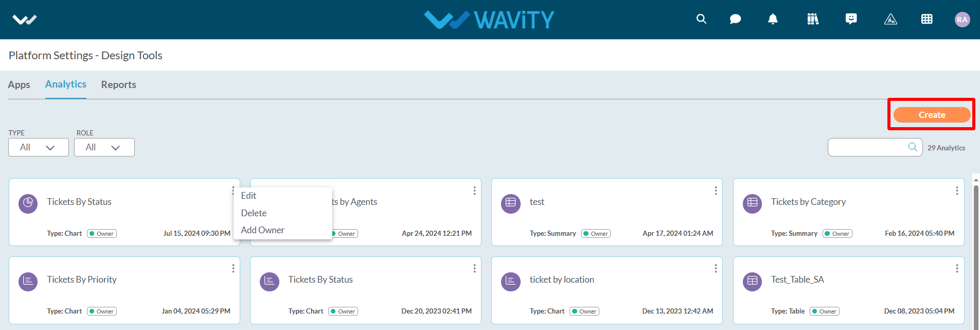This screenshot has height=330, width=980.
Task: Open the library books icon
Action: pyautogui.click(x=813, y=19)
